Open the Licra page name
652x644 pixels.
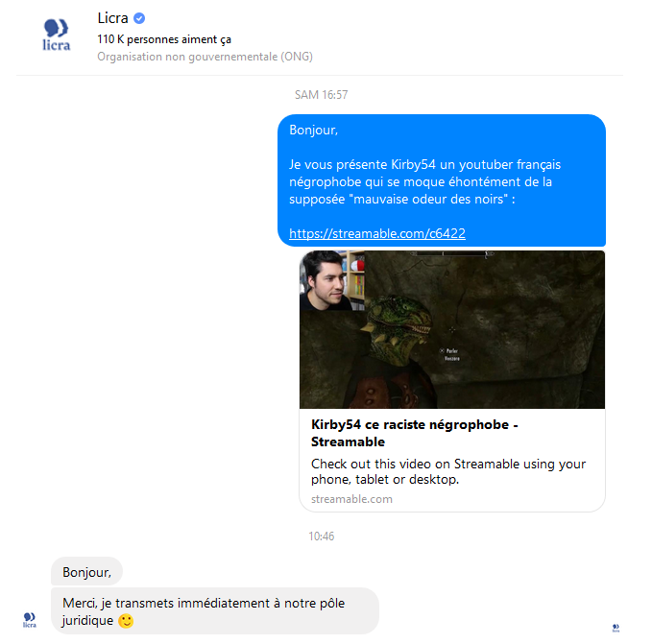(x=112, y=18)
